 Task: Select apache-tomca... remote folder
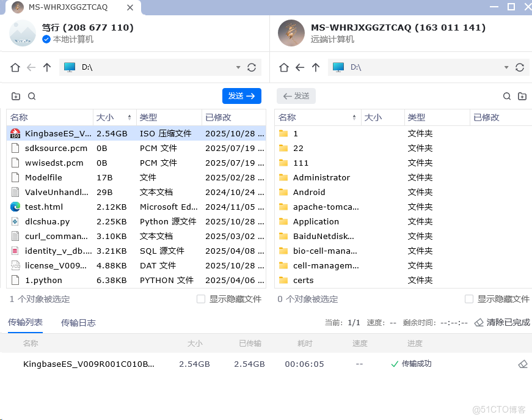pos(403,207)
